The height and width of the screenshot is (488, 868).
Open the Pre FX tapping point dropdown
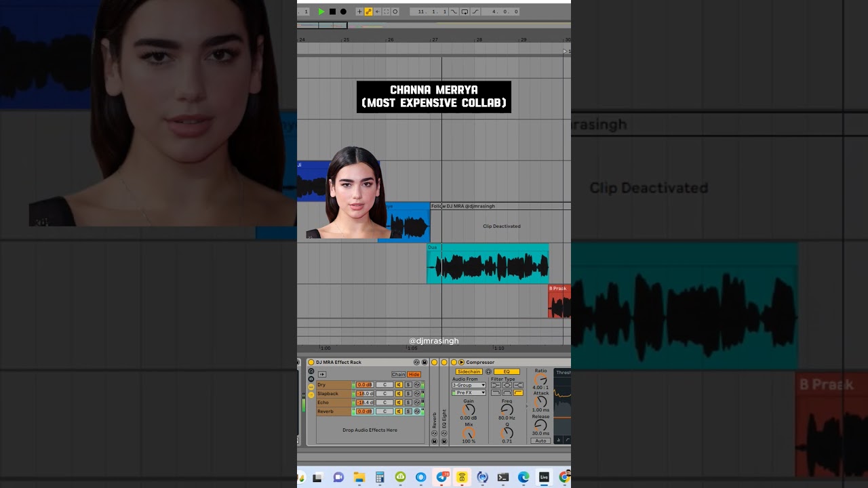(x=469, y=392)
